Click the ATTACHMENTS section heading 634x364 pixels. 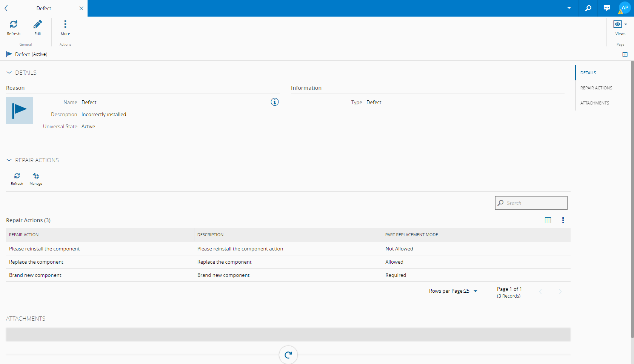26,318
